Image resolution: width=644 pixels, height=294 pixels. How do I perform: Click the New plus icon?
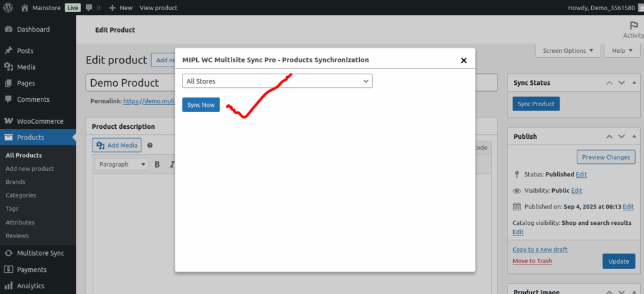coord(112,8)
